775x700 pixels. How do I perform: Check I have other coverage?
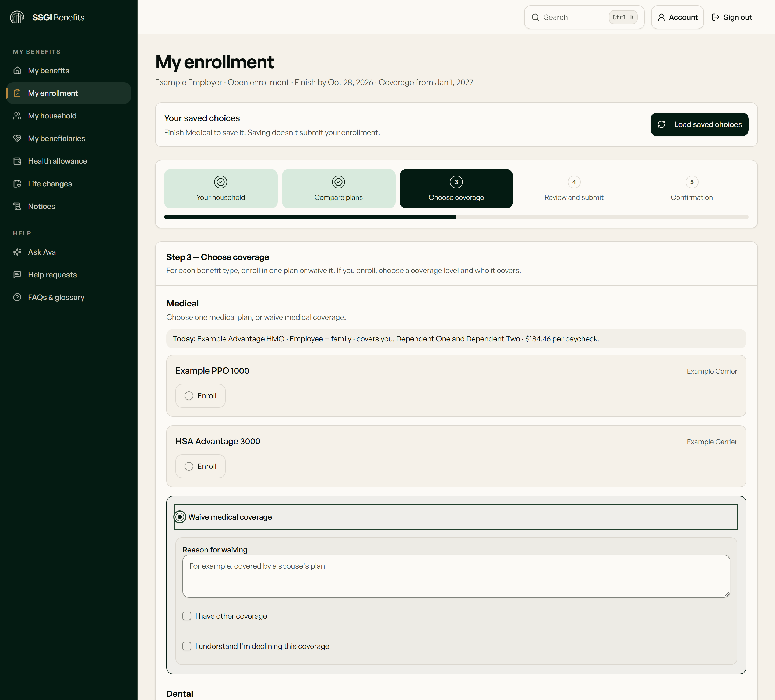tap(187, 616)
